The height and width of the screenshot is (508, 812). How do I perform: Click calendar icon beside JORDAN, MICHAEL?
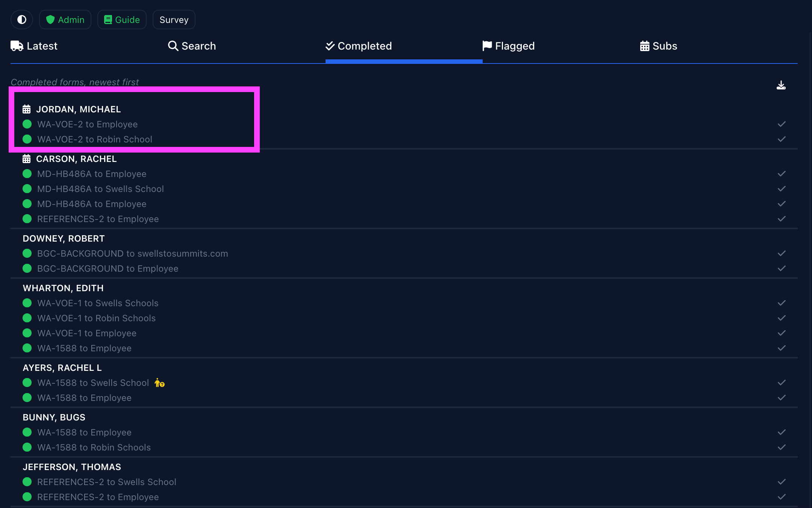26,109
